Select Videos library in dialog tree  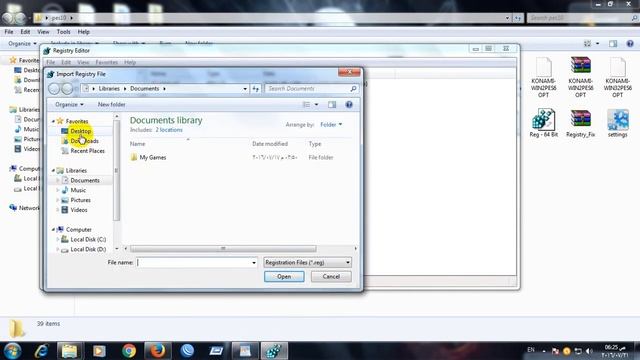tap(79, 210)
